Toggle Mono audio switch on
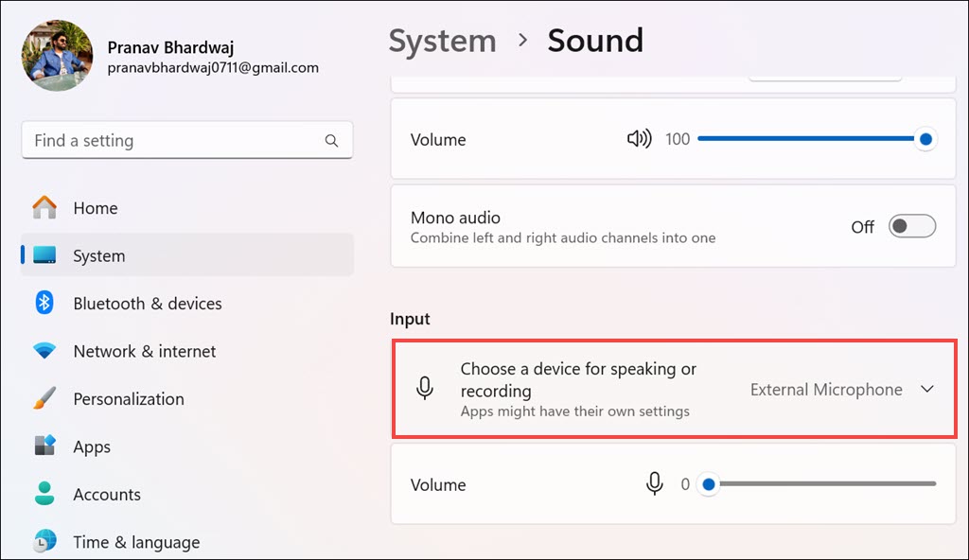The height and width of the screenshot is (560, 969). [x=912, y=227]
